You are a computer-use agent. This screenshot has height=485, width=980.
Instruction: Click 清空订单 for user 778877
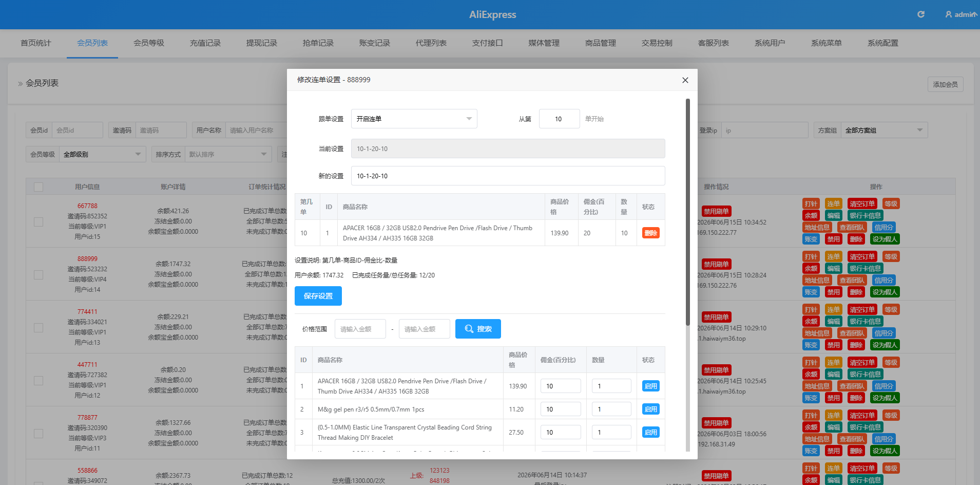[x=862, y=416]
